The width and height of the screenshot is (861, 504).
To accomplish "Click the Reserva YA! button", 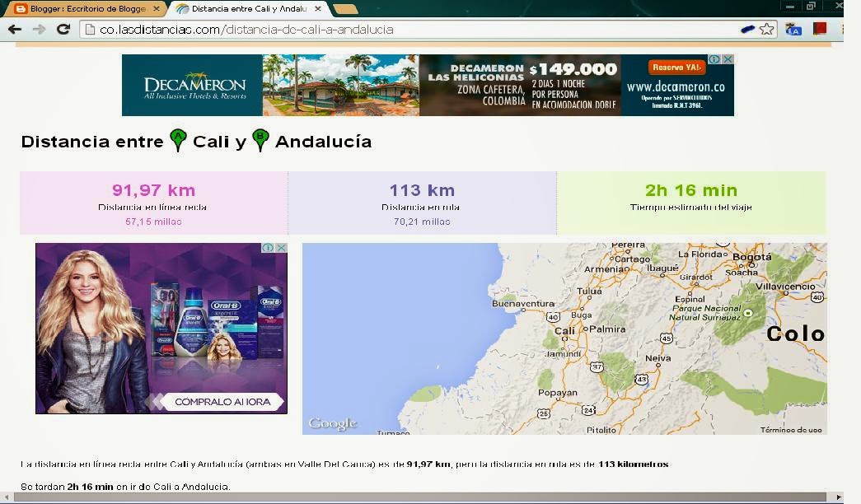I will pos(676,67).
